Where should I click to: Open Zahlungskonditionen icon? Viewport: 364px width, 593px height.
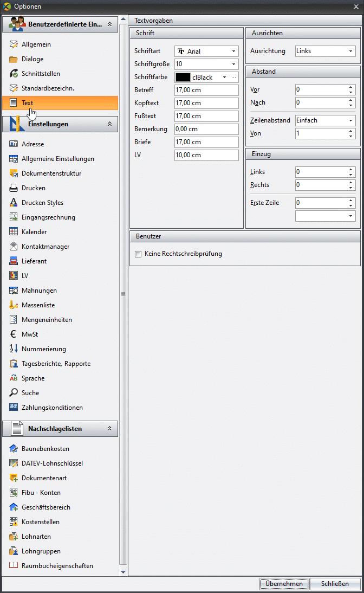click(x=14, y=407)
